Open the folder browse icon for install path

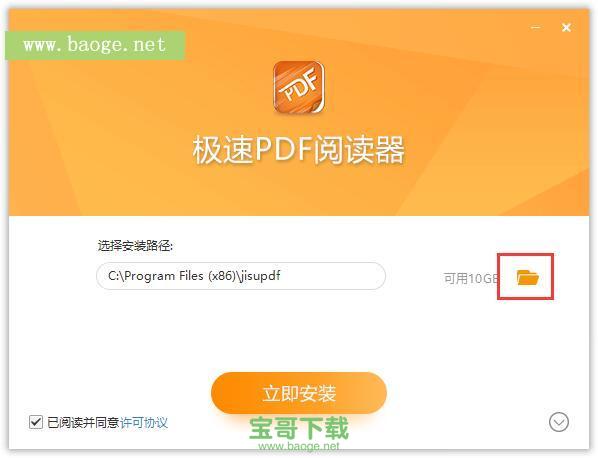[x=527, y=278]
